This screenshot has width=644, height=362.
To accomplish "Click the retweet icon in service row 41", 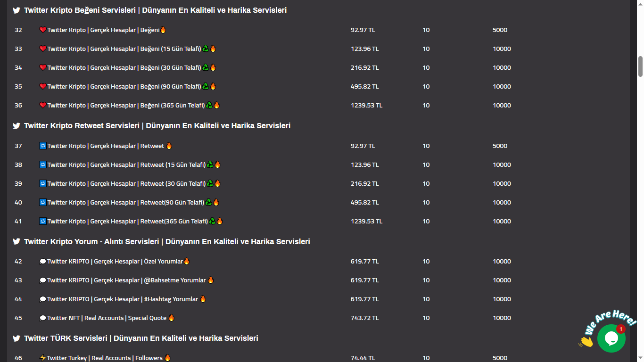I will point(43,221).
